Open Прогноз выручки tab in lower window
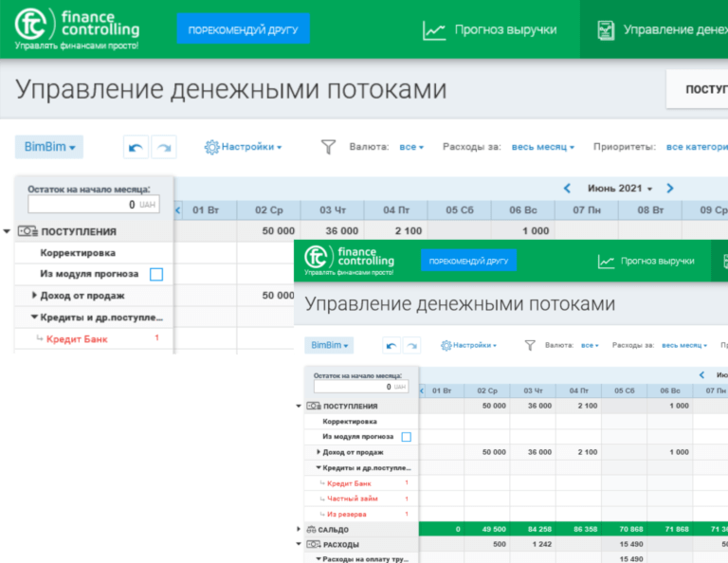This screenshot has height=563, width=728. click(x=646, y=262)
